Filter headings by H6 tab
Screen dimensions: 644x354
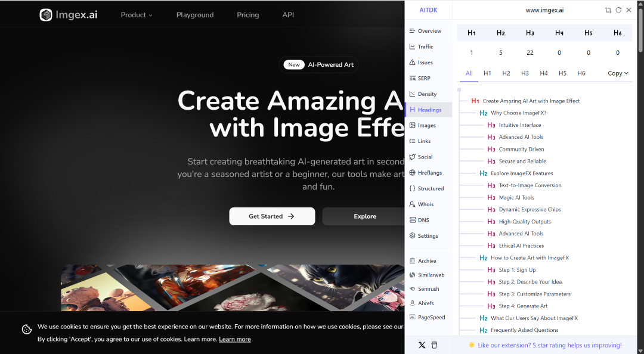(x=581, y=73)
